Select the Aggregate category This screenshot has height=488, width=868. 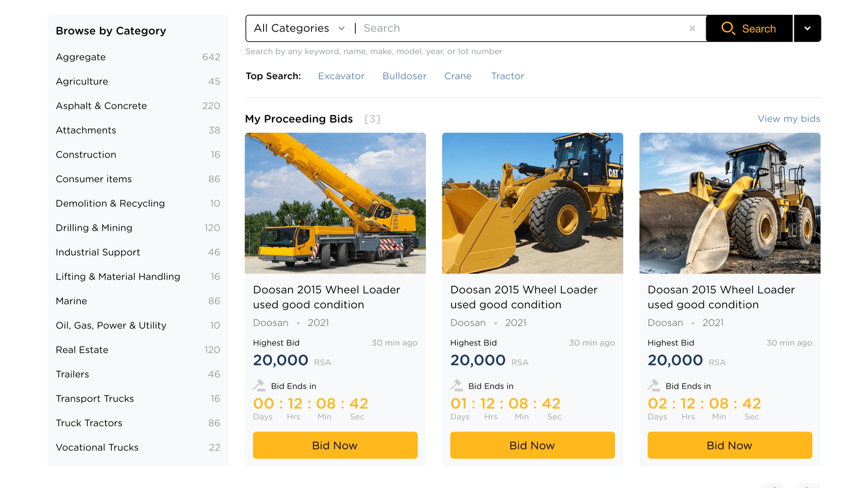(81, 57)
